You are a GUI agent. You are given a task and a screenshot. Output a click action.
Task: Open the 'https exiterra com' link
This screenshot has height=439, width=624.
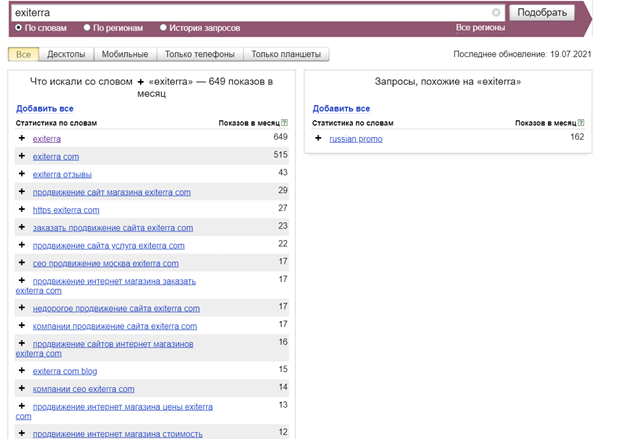tap(66, 210)
